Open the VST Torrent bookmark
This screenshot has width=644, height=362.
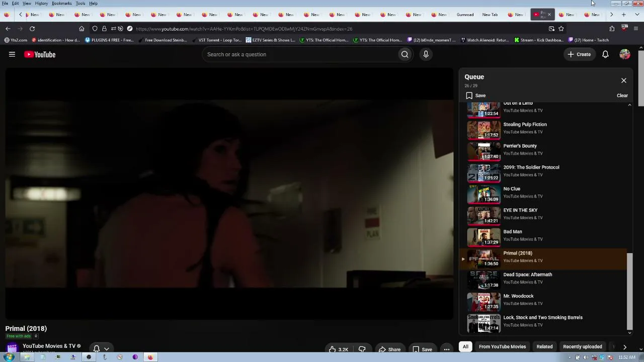[x=217, y=40]
